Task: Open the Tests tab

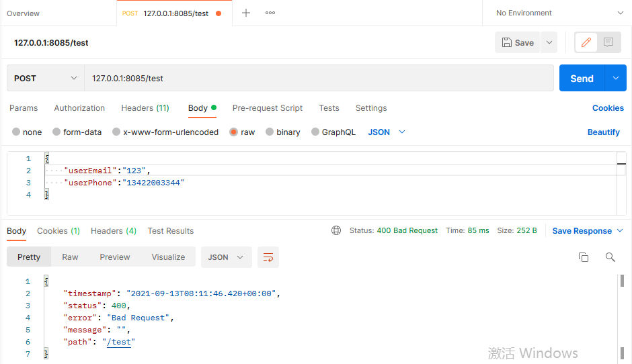Action: [329, 108]
